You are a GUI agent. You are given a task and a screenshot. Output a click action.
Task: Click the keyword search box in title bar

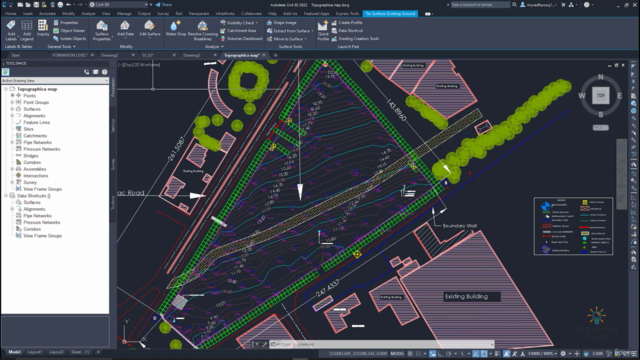tap(480, 4)
